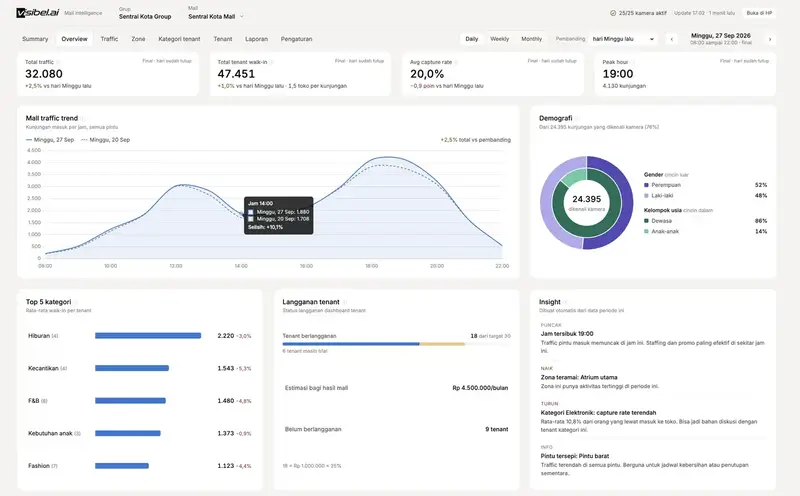This screenshot has height=496, width=800.
Task: Click the Perempuan legend color swatch
Action: 646,185
